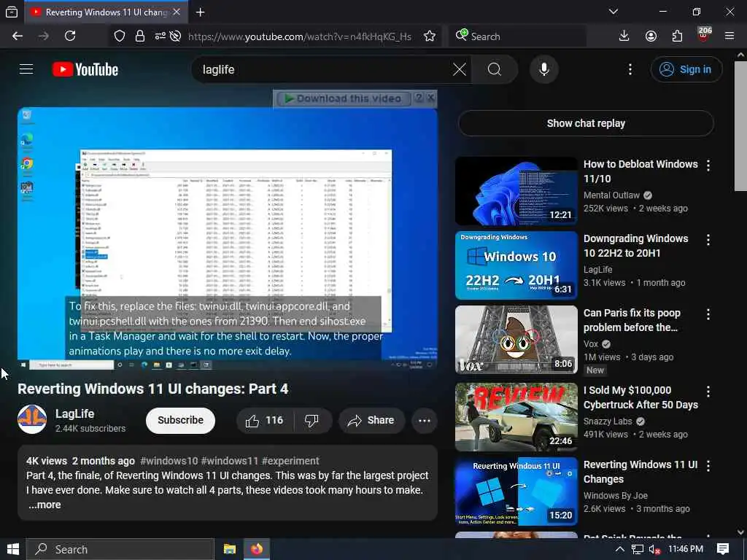
Task: Show hidden tray icons chevron
Action: coord(620,549)
